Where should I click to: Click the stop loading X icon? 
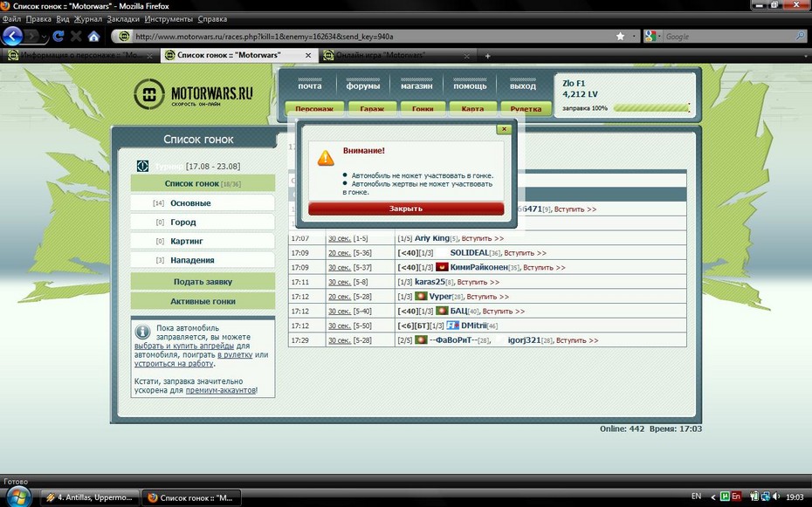(x=76, y=37)
